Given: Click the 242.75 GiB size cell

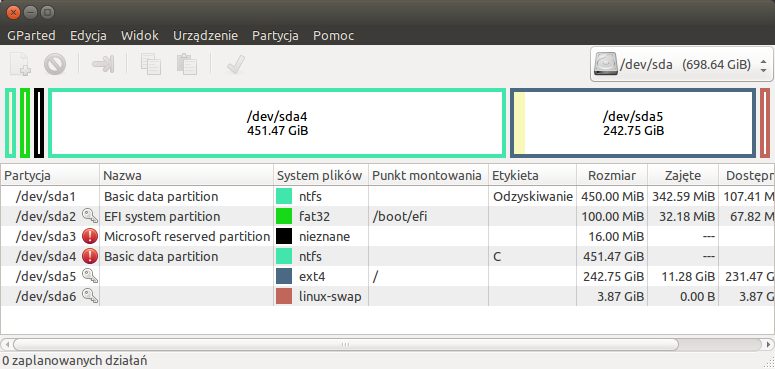Looking at the screenshot, I should click(613, 276).
